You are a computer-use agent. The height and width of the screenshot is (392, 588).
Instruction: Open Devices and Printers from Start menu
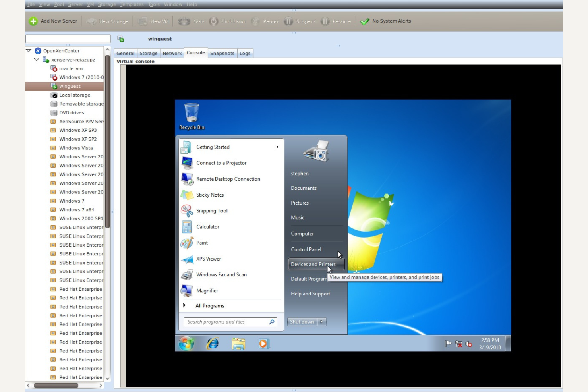coord(313,264)
